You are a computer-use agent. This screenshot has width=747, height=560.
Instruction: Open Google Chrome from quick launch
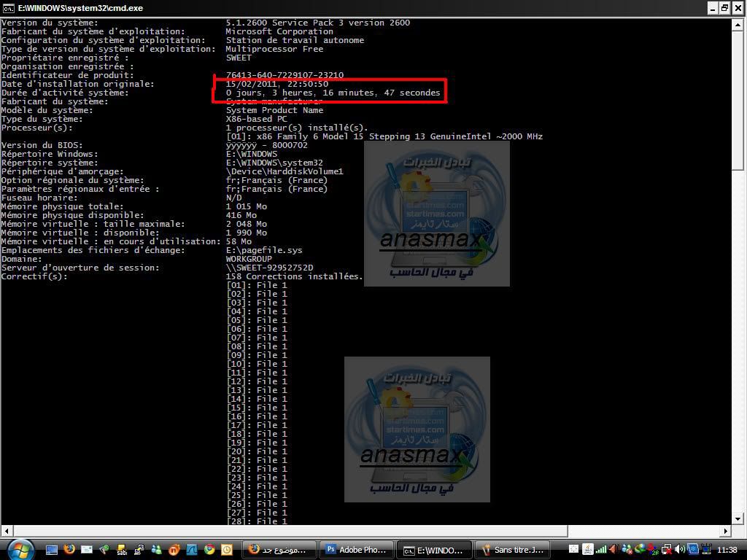tap(209, 549)
